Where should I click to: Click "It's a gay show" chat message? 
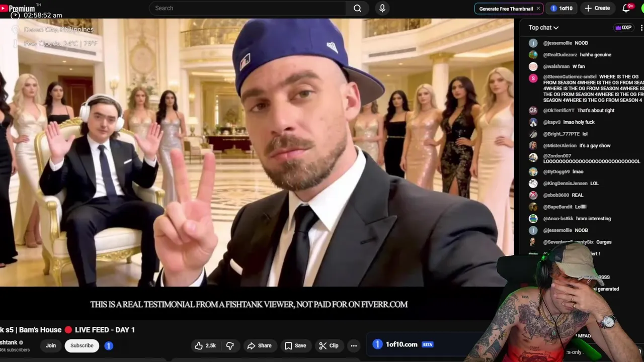click(595, 146)
